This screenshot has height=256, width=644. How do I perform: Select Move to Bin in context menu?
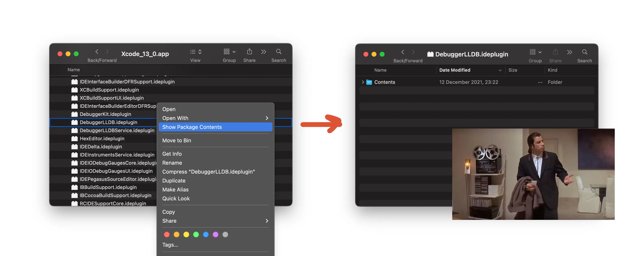click(x=177, y=140)
